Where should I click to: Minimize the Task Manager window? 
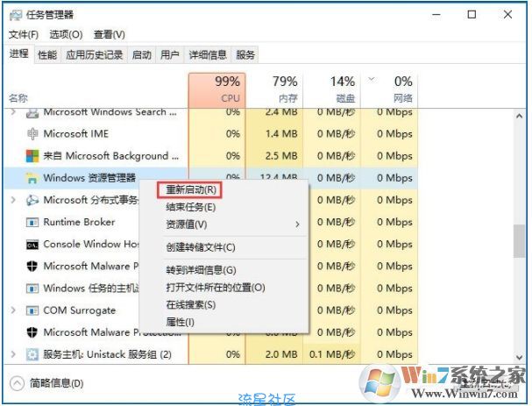coord(436,15)
